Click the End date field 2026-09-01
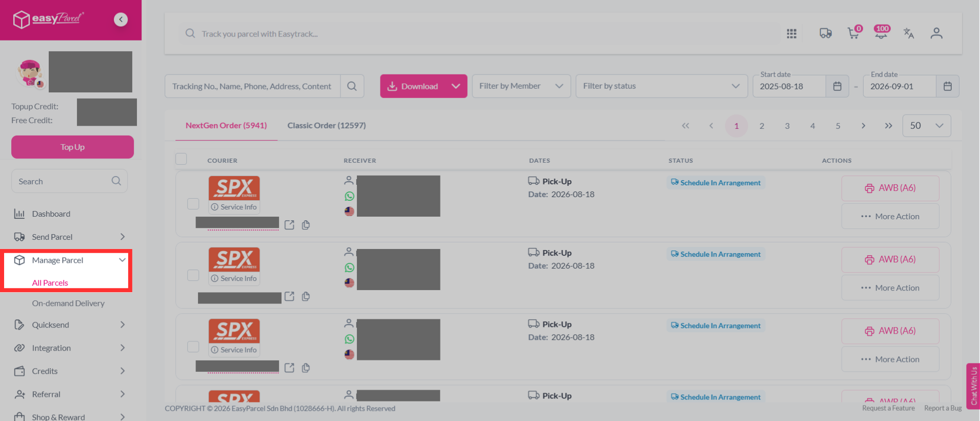Screen dimensions: 980x421 click(899, 86)
